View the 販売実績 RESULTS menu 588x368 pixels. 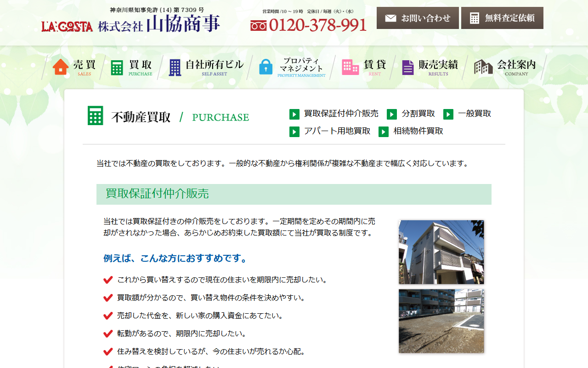(430, 67)
